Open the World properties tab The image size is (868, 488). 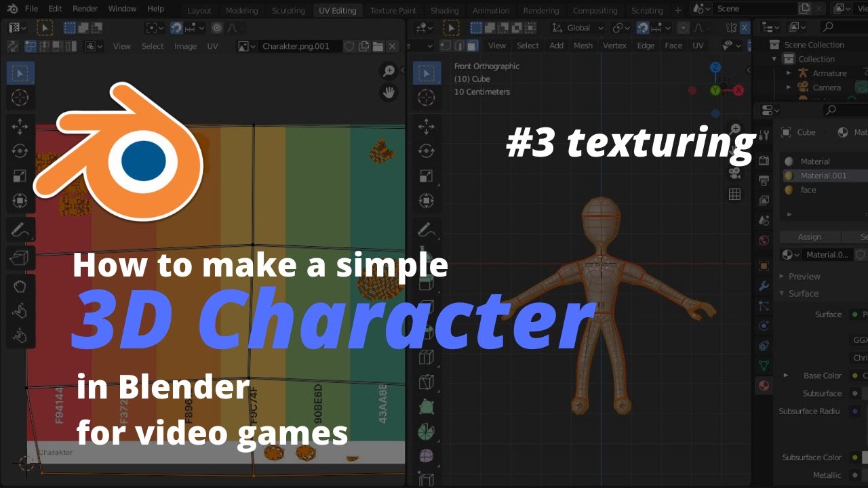[764, 241]
